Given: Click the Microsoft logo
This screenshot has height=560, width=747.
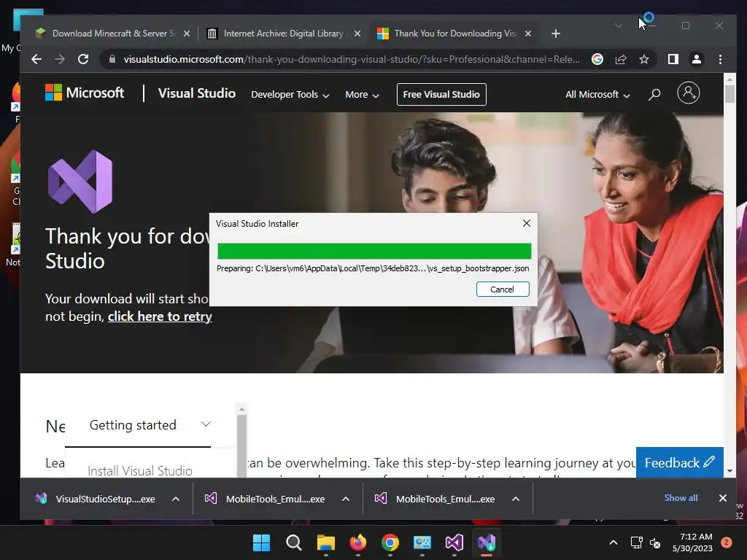Looking at the screenshot, I should click(85, 93).
